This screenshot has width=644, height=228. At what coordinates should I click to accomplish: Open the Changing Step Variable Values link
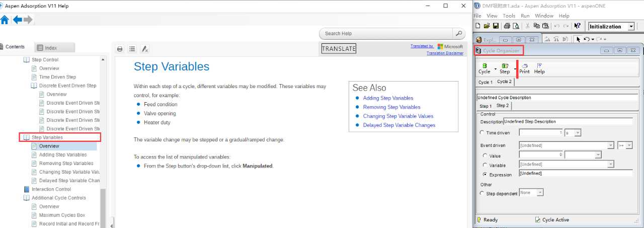398,116
